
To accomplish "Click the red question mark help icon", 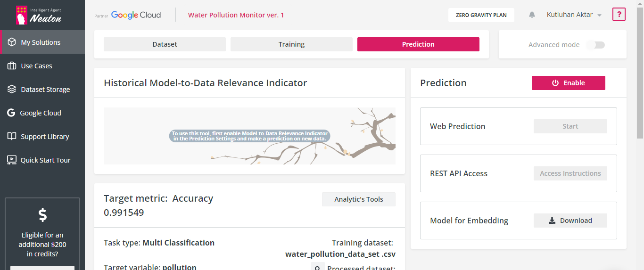I will (619, 15).
